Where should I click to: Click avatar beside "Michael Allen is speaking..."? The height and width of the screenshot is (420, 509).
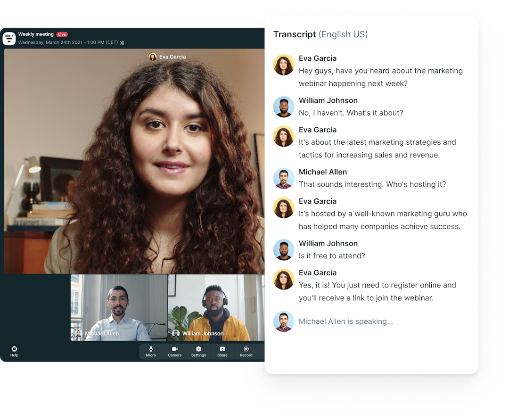click(x=284, y=321)
